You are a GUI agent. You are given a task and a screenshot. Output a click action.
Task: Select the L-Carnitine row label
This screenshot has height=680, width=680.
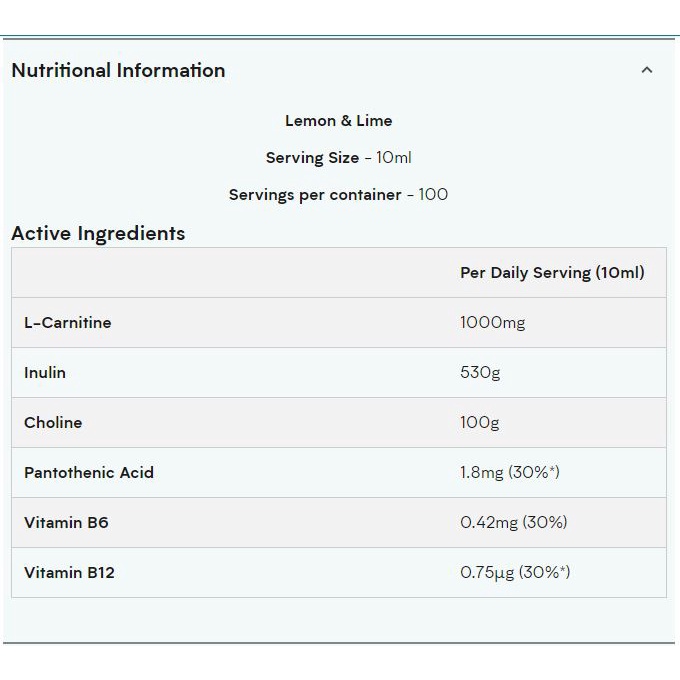tap(68, 323)
